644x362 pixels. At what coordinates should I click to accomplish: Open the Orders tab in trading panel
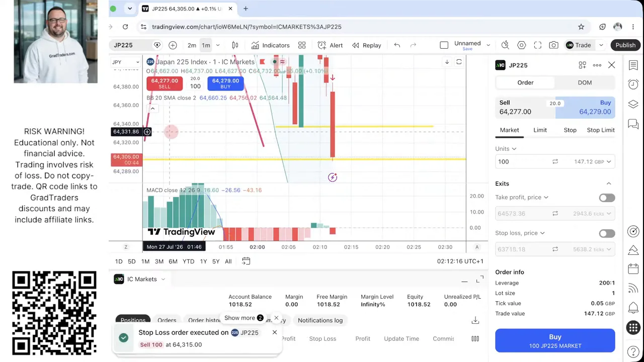coord(167,320)
